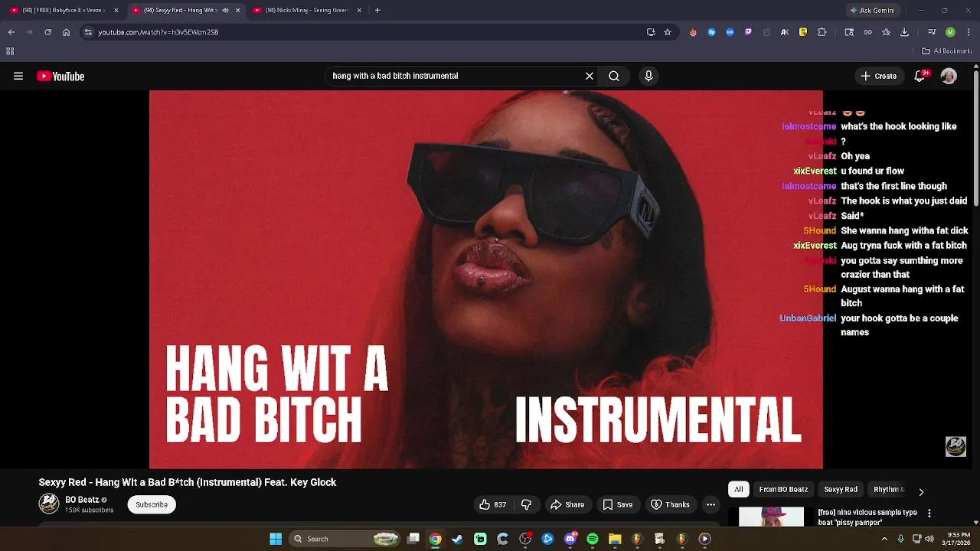The height and width of the screenshot is (551, 980).
Task: Show hidden system tray icons chevron
Action: click(x=884, y=539)
